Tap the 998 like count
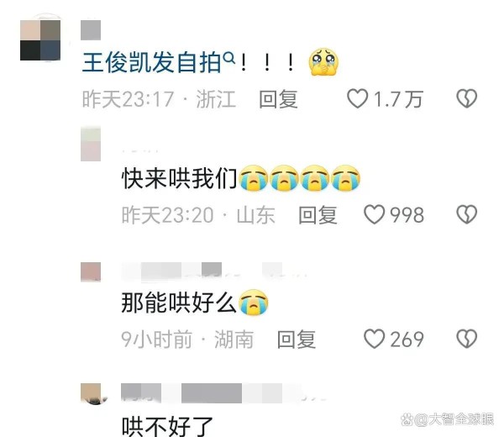The image size is (504, 437). (x=407, y=215)
